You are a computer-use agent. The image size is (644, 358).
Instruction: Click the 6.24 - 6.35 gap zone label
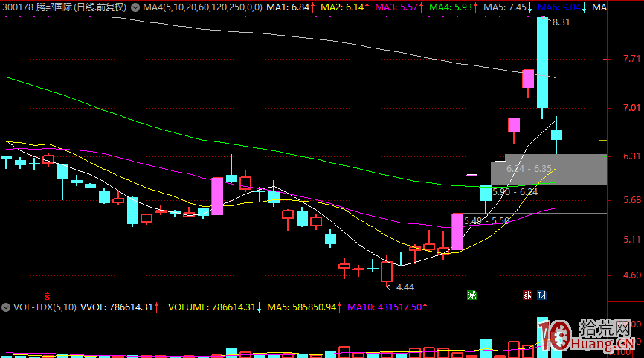tap(529, 169)
